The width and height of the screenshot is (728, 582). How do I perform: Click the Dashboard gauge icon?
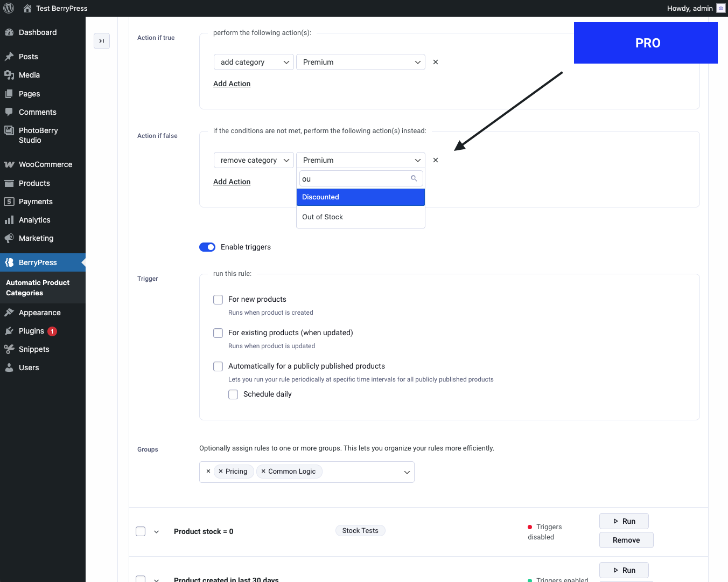pyautogui.click(x=9, y=32)
